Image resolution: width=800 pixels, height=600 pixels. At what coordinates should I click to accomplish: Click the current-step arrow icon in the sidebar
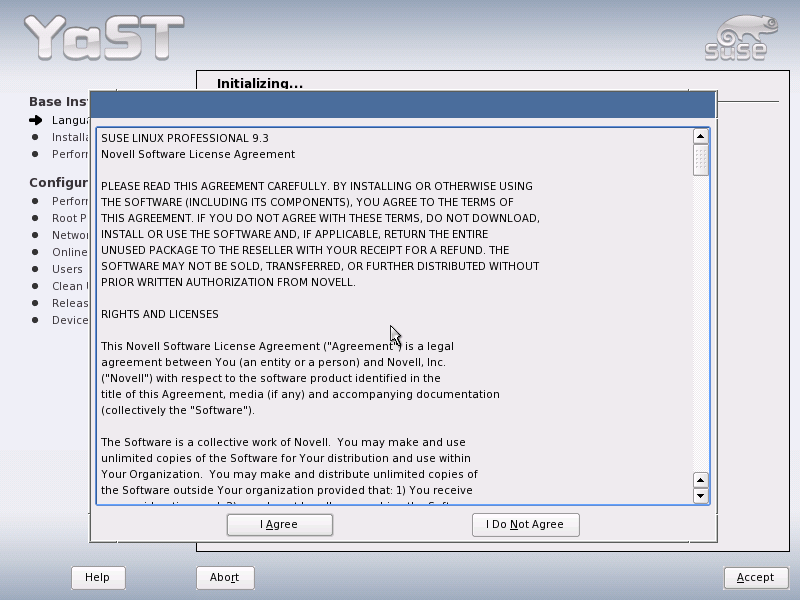click(36, 120)
